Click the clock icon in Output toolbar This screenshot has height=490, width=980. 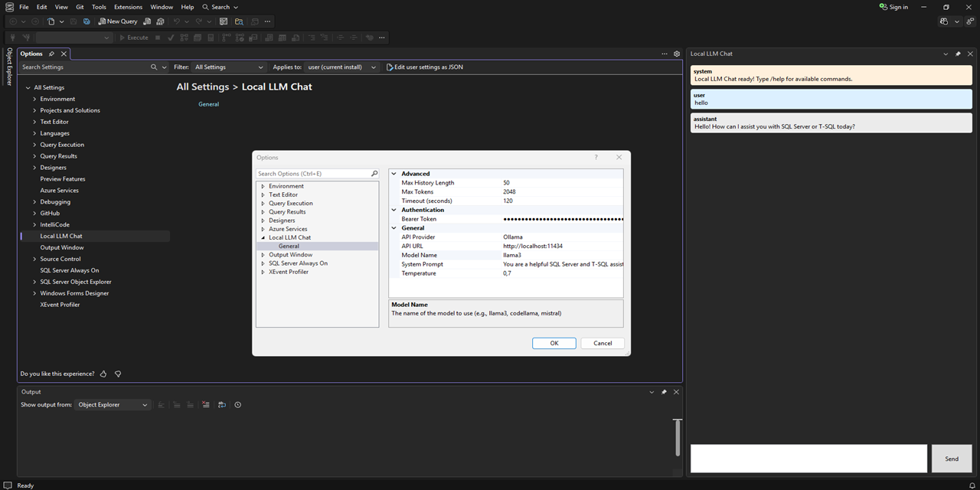[237, 404]
